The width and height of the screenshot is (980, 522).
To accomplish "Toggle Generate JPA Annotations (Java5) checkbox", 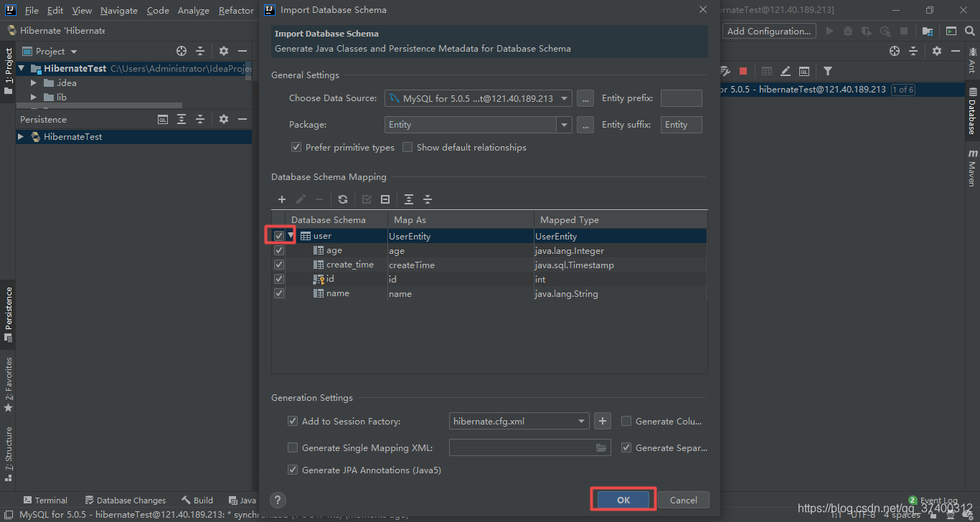I will [293, 470].
